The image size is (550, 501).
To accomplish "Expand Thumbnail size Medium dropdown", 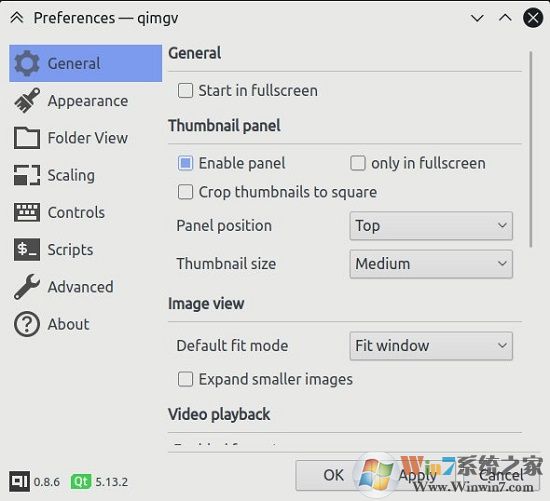I will click(431, 264).
